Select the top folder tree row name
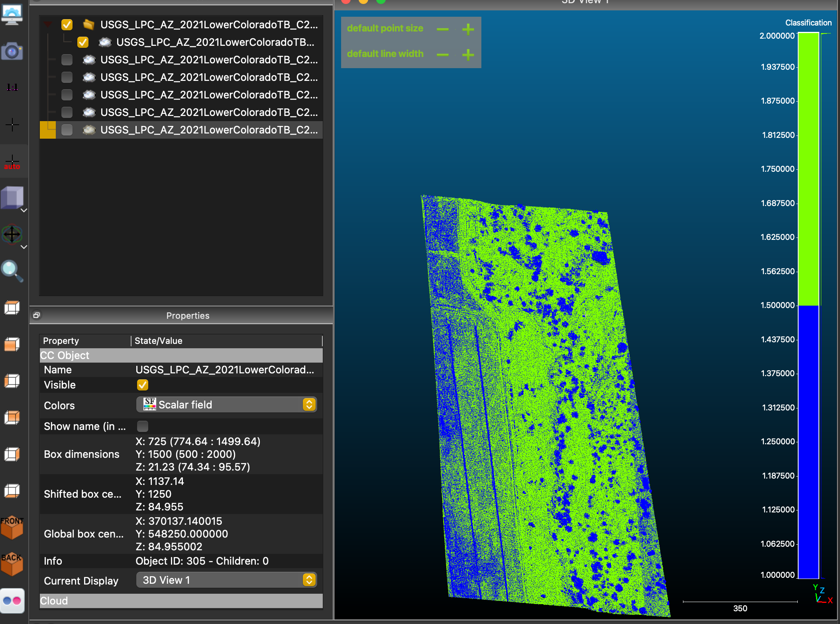Screen dimensions: 840x624 pos(209,25)
